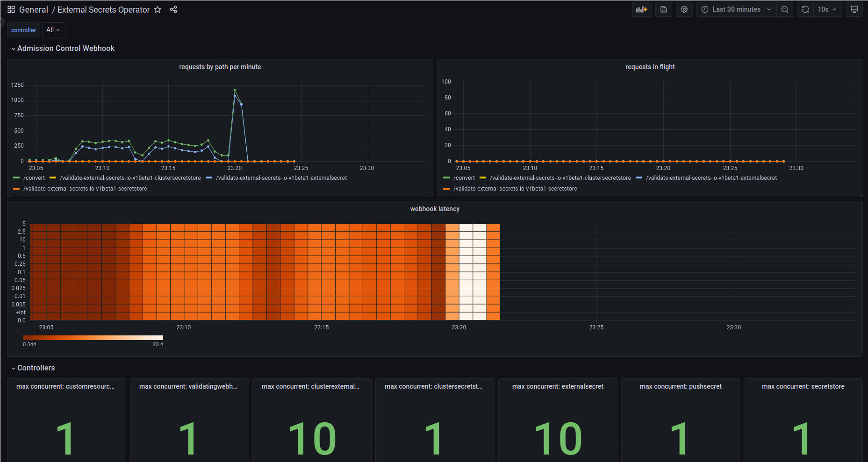Hide the externalsecret series in requests in flight
Image resolution: width=868 pixels, height=462 pixels.
tap(711, 178)
